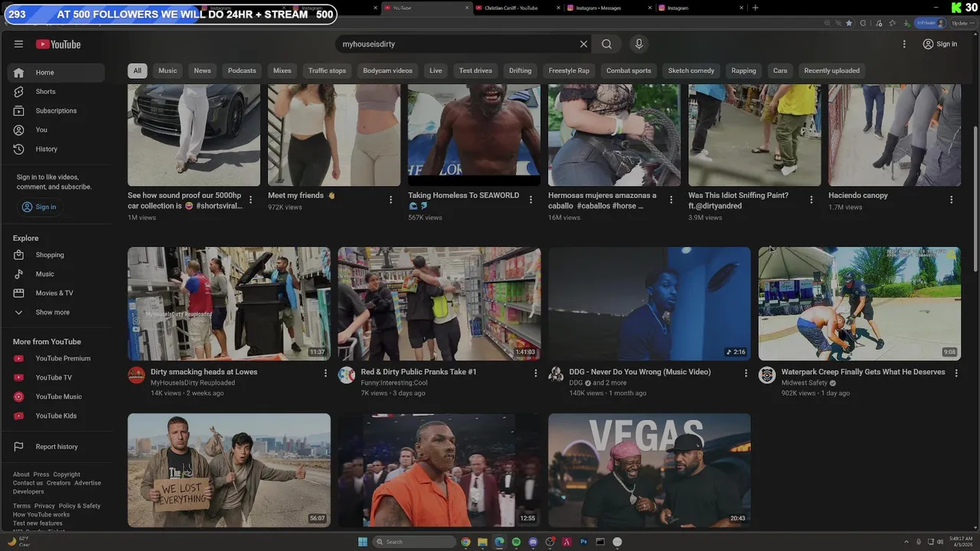This screenshot has width=980, height=551.
Task: Open the Windows Start menu
Action: point(362,542)
